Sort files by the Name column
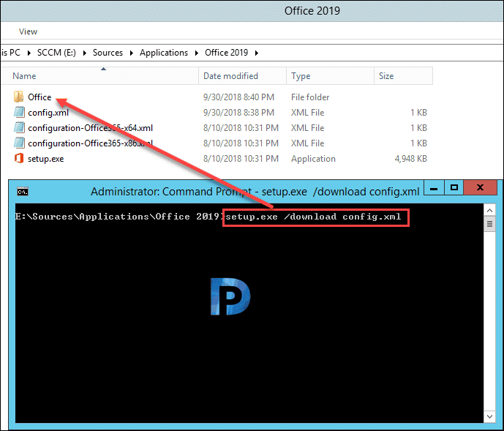Image resolution: width=504 pixels, height=431 pixels. click(x=99, y=76)
